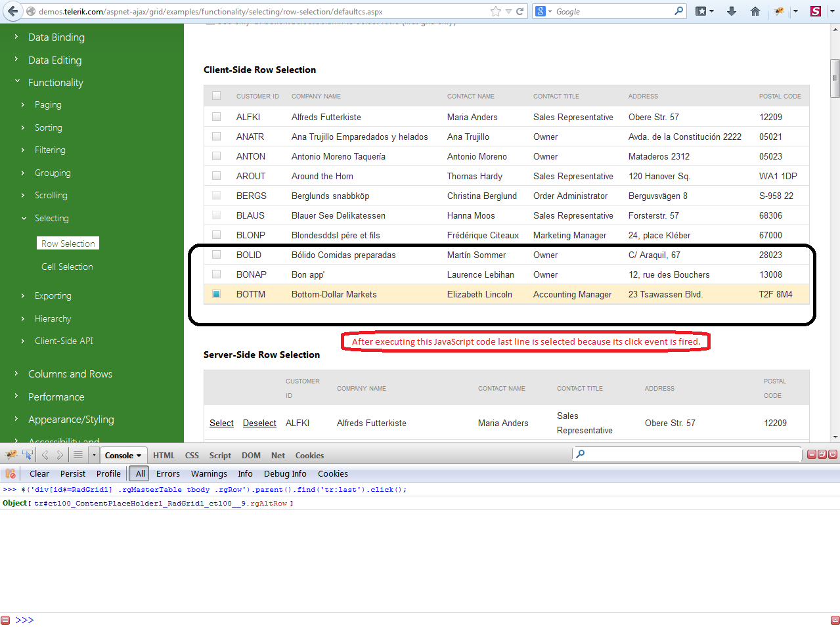The height and width of the screenshot is (627, 840).
Task: Open the downloads arrow icon
Action: point(732,11)
